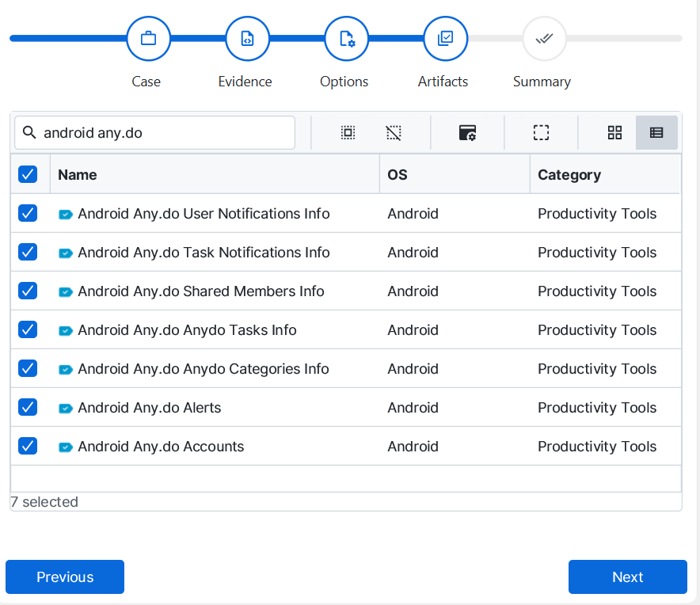Deselect Android Any.do Accounts checkbox
Viewport: 700px width, 605px height.
(28, 447)
